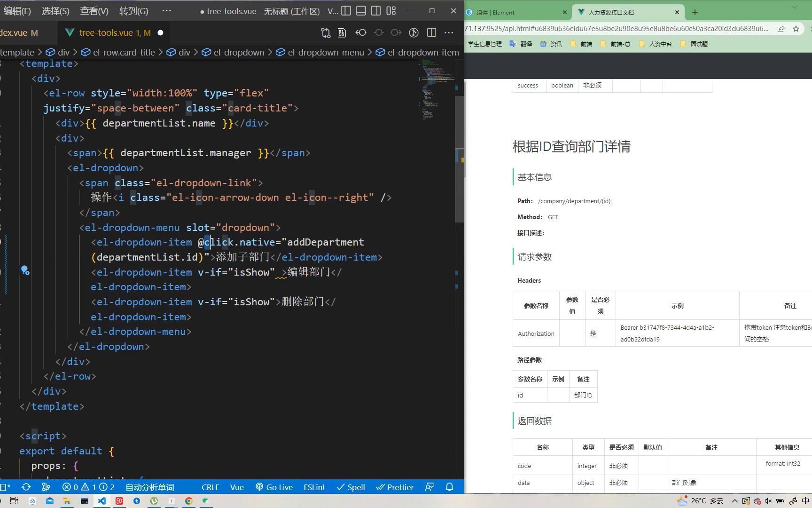Open Task View on the taskbar
This screenshot has width=812, height=508.
tap(14, 501)
